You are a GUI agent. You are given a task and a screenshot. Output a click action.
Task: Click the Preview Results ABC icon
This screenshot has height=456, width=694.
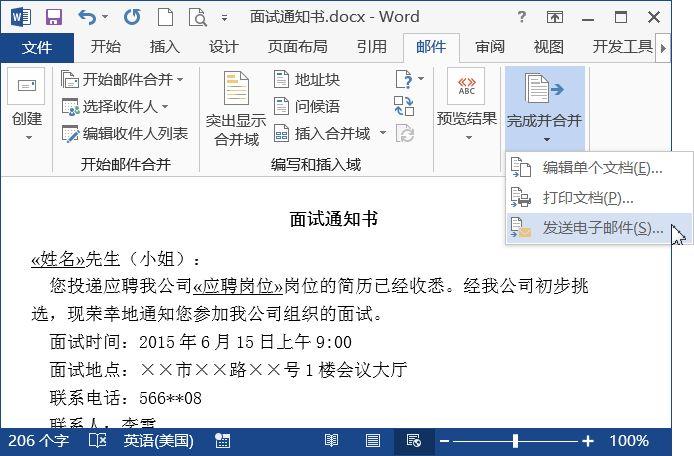[466, 86]
